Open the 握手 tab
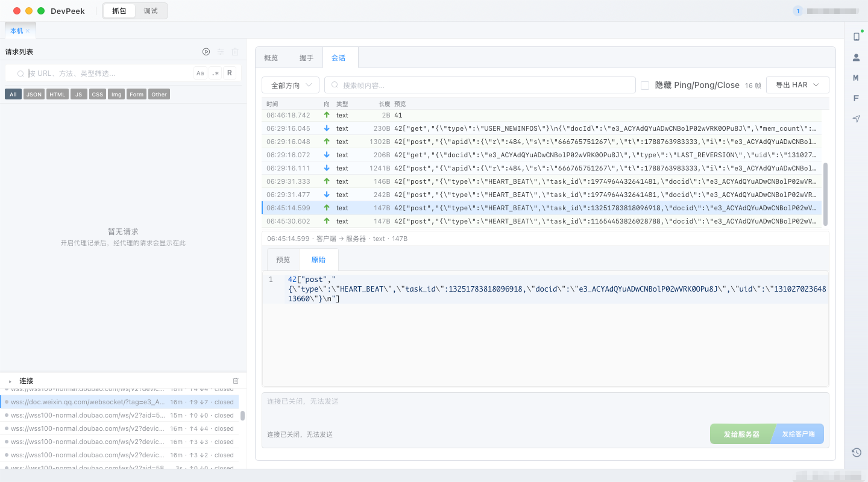The width and height of the screenshot is (868, 482). (x=306, y=58)
